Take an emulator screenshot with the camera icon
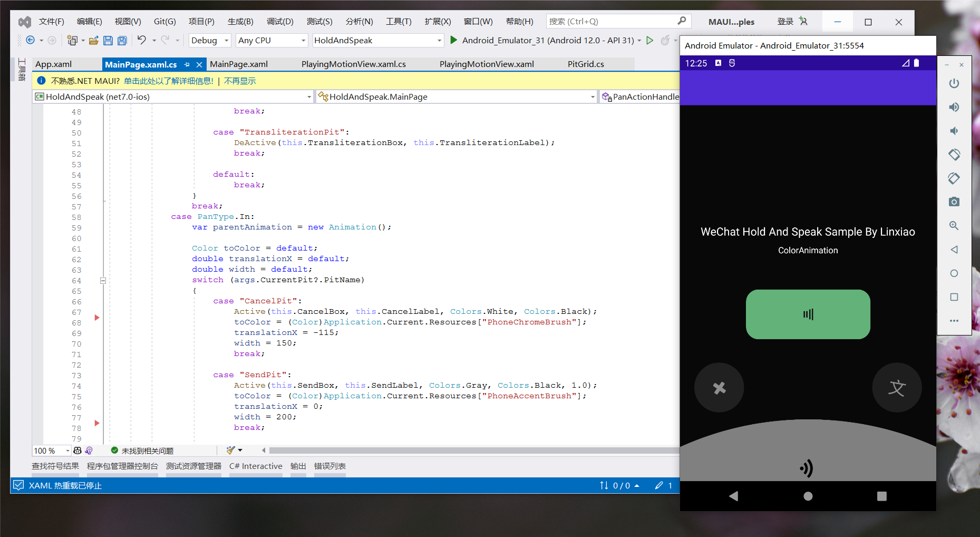This screenshot has width=980, height=537. coord(954,202)
